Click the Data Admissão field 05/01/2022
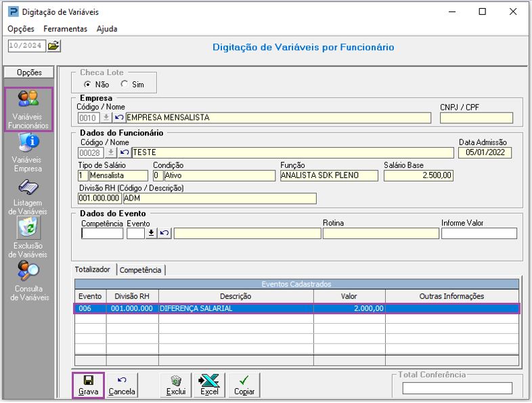 point(485,152)
